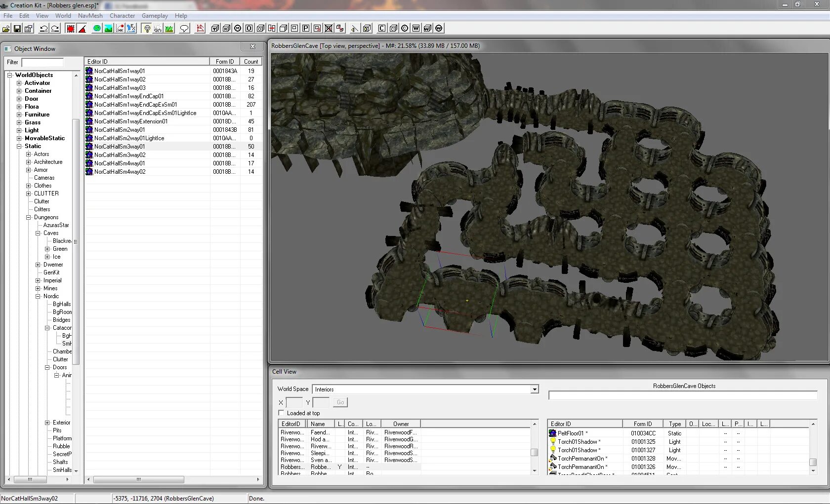Toggle the Sky toolbar icon
830x504 pixels.
[158, 29]
